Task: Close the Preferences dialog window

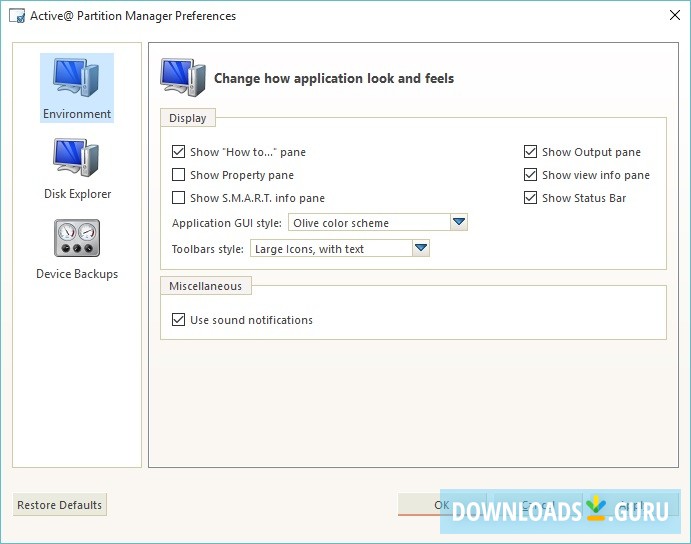Action: (x=675, y=15)
